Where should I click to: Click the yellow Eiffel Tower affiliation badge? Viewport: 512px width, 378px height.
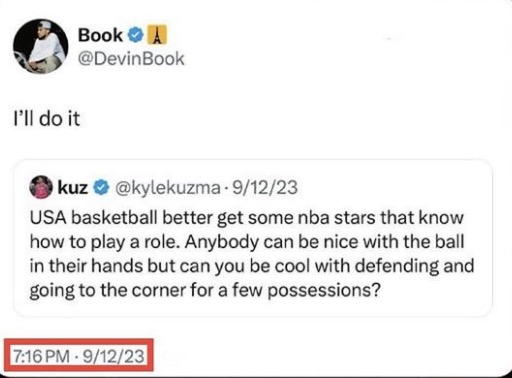[x=157, y=35]
